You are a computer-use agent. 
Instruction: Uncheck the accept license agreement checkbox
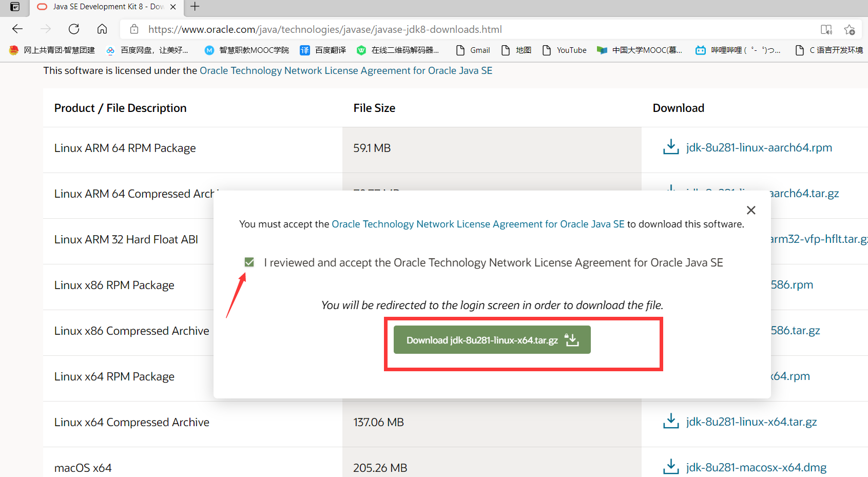(x=249, y=262)
